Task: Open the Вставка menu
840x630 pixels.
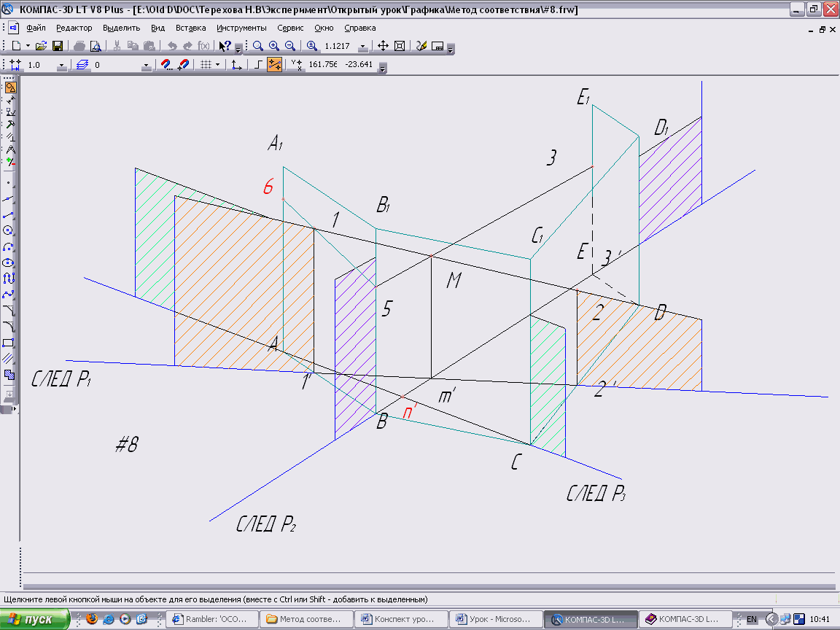Action: coord(190,28)
